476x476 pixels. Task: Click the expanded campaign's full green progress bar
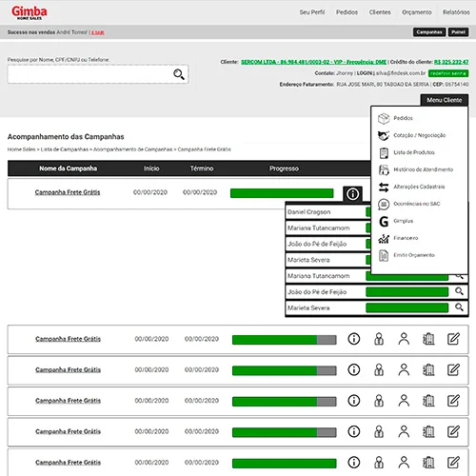tap(282, 193)
